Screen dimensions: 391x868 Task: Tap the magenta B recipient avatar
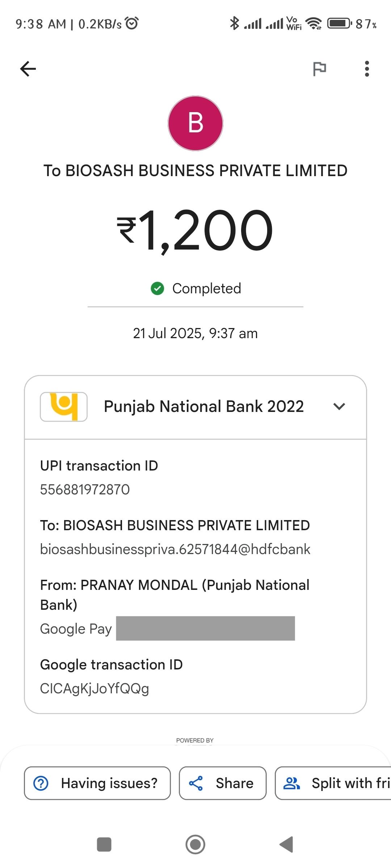(195, 123)
